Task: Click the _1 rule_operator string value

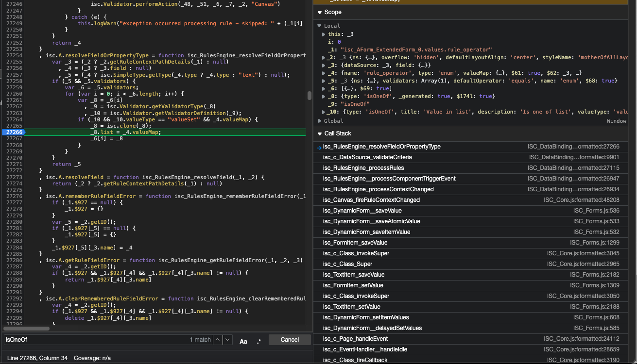Action: click(x=416, y=50)
